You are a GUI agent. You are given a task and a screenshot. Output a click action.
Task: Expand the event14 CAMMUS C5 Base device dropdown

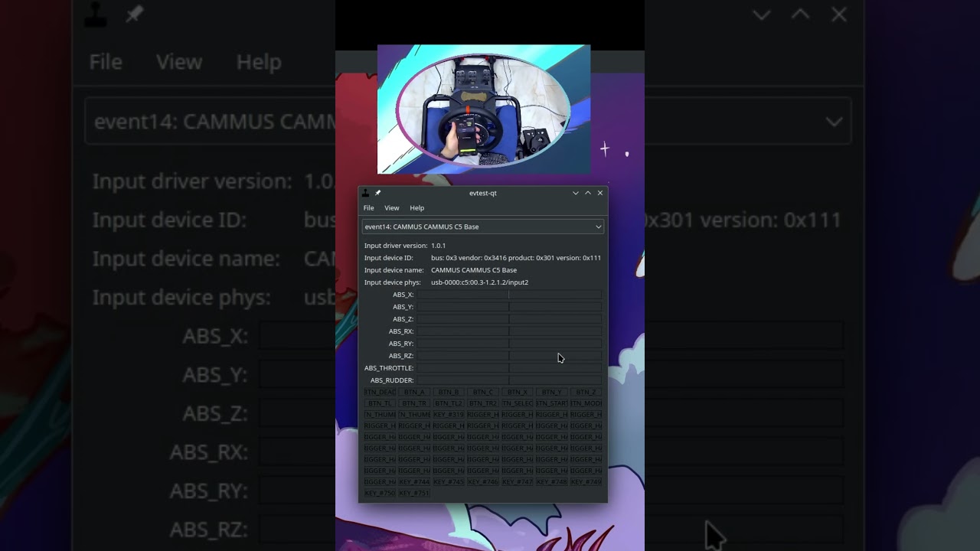[x=483, y=227]
